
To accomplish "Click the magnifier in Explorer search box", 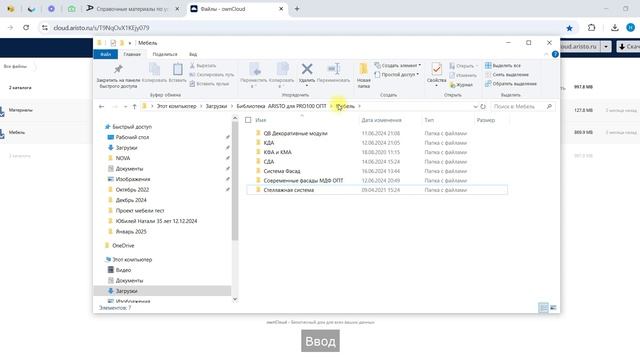I will click(549, 107).
